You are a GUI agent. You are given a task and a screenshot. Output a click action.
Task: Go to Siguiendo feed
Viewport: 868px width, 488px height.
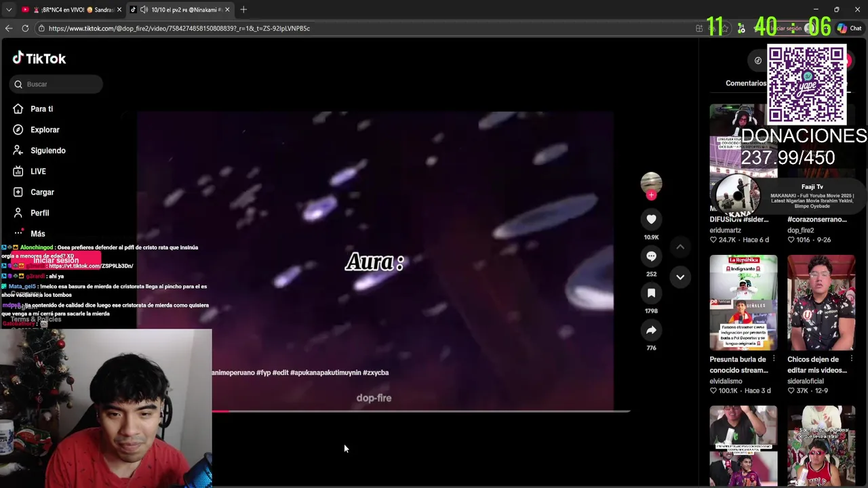point(47,150)
